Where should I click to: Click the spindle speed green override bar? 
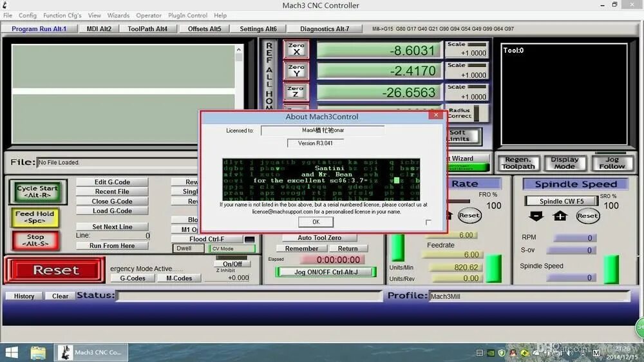tap(611, 269)
